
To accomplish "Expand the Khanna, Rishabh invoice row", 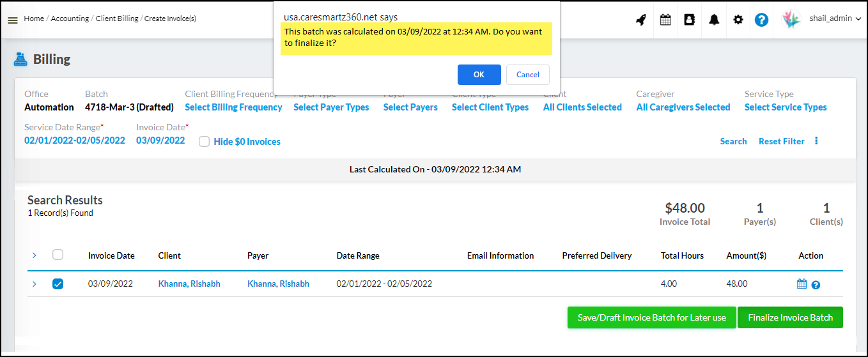I will click(x=35, y=284).
